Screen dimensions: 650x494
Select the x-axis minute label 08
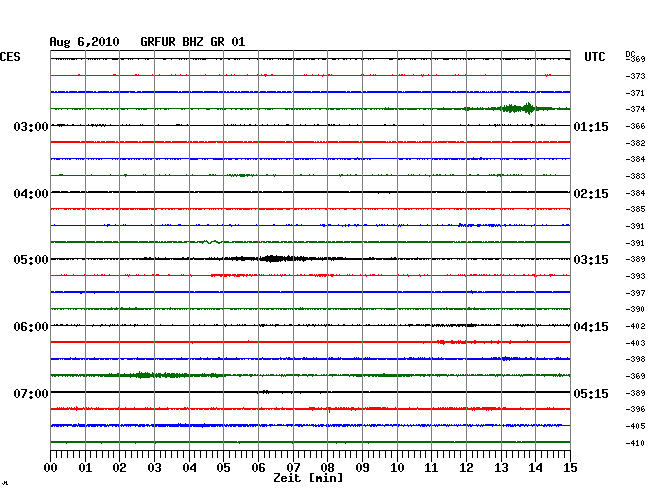coord(327,468)
